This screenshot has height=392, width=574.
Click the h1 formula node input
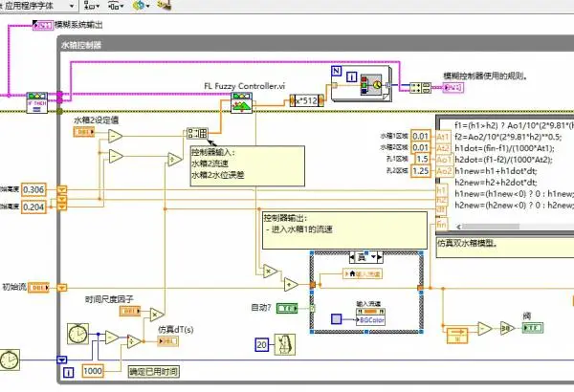441,189
